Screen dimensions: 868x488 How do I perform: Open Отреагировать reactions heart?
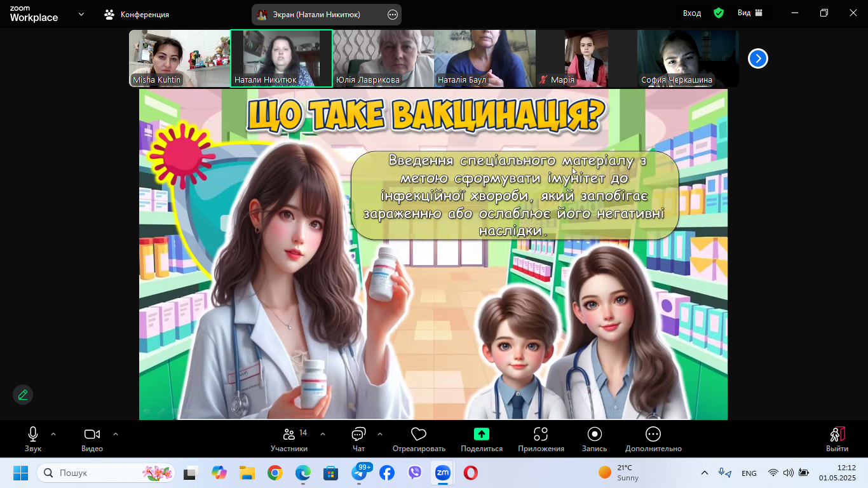419,440
